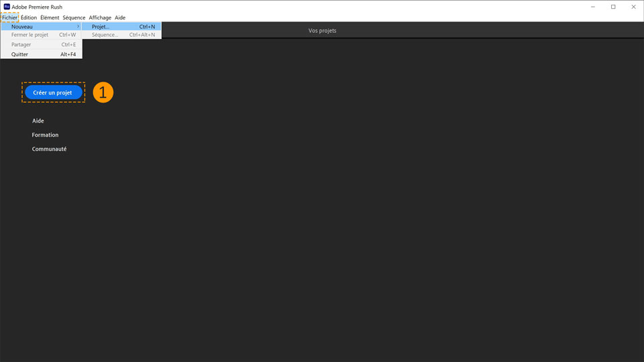644x362 pixels.
Task: Open the Élément menu
Action: pyautogui.click(x=50, y=17)
